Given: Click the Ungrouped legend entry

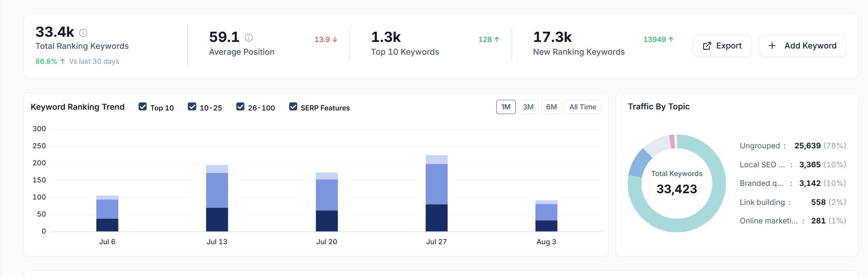Looking at the screenshot, I should coord(793,146).
